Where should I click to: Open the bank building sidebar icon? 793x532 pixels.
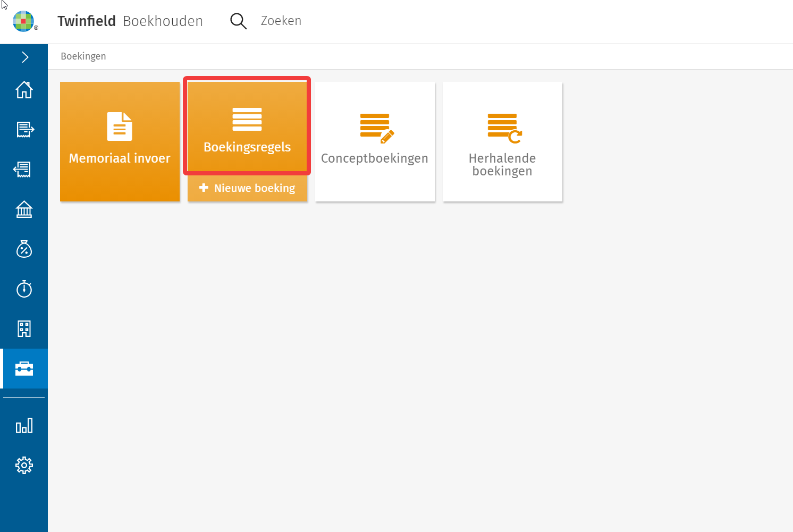(x=24, y=209)
